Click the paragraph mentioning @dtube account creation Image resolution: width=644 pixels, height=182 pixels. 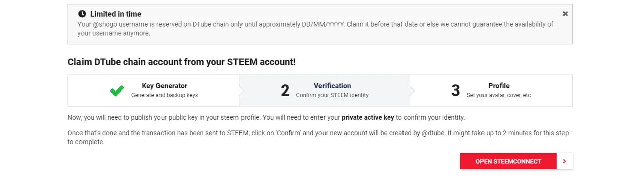click(318, 137)
